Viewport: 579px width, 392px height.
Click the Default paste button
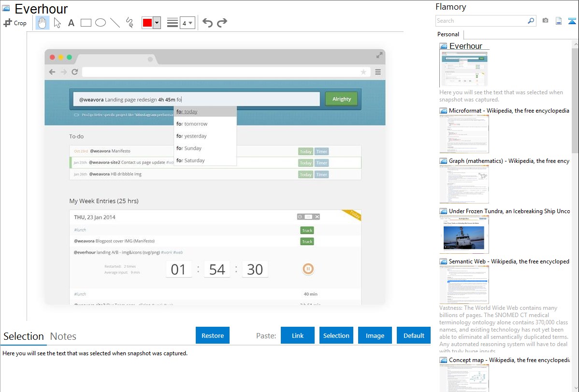(414, 335)
